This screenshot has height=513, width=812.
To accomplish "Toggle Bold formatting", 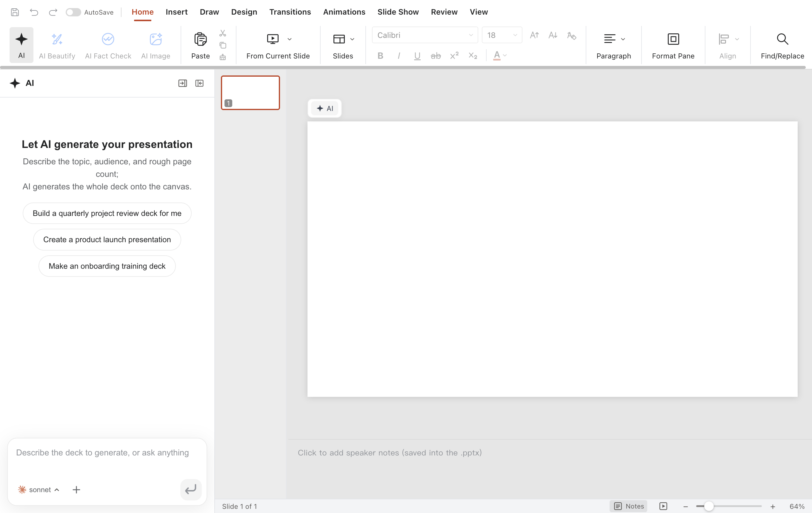I will pos(380,55).
